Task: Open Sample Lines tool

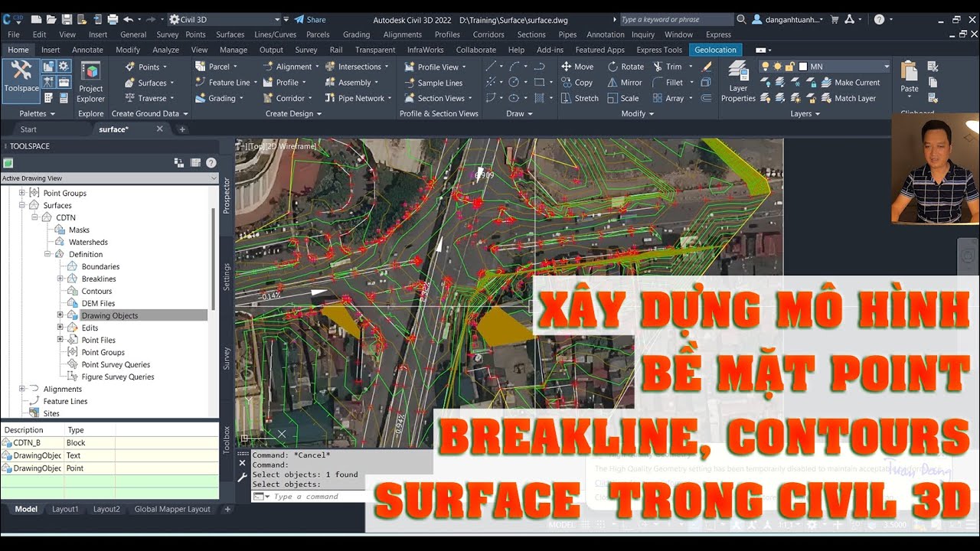Action: tap(433, 83)
